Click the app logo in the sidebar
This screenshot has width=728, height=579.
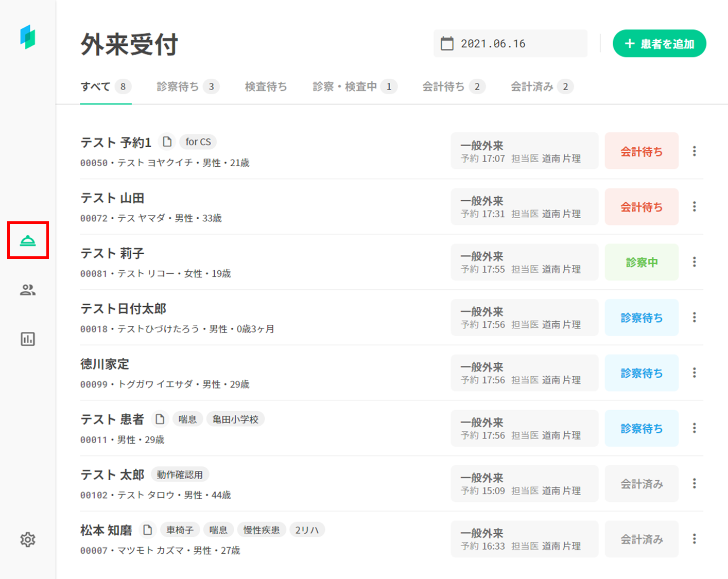28,37
